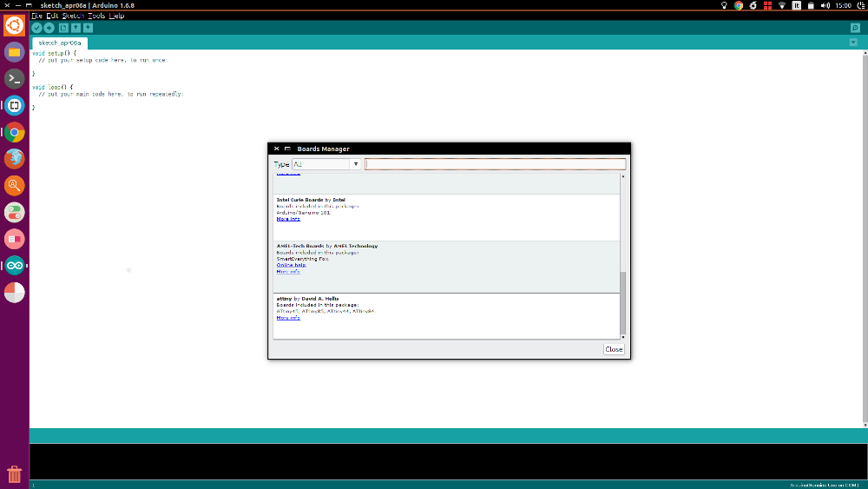Open the clock showing 15:00
Viewport: 868px width, 489px height.
tap(843, 5)
